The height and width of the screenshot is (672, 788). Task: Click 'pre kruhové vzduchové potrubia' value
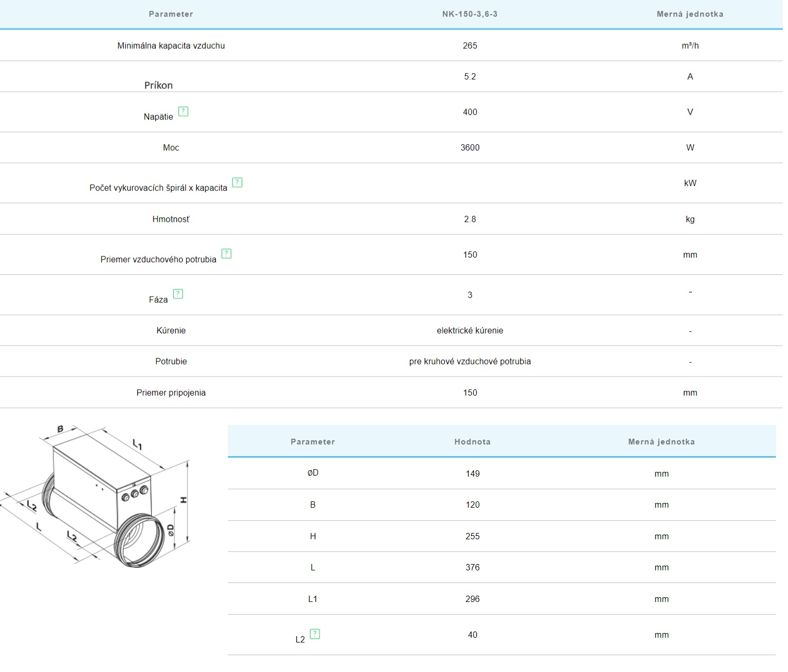tap(470, 362)
